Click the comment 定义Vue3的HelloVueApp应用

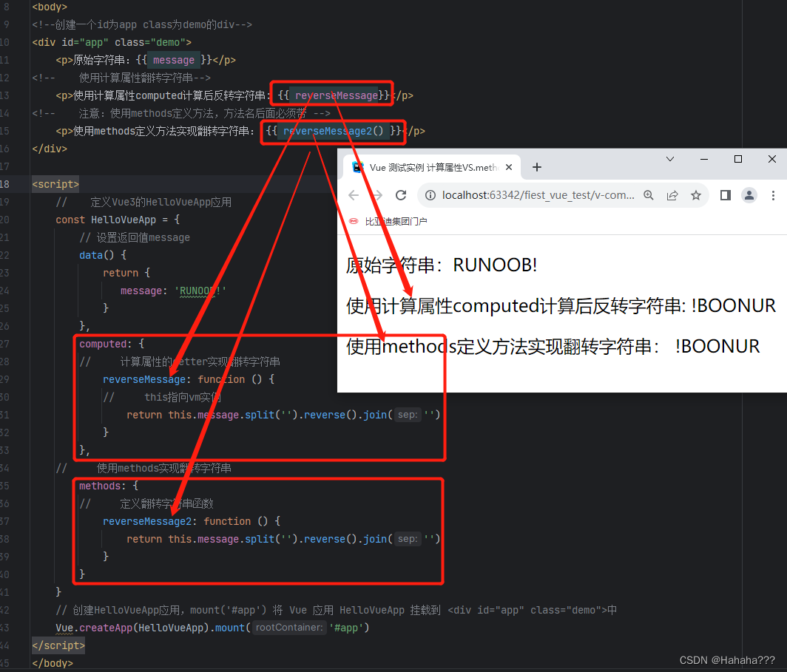[x=143, y=202]
